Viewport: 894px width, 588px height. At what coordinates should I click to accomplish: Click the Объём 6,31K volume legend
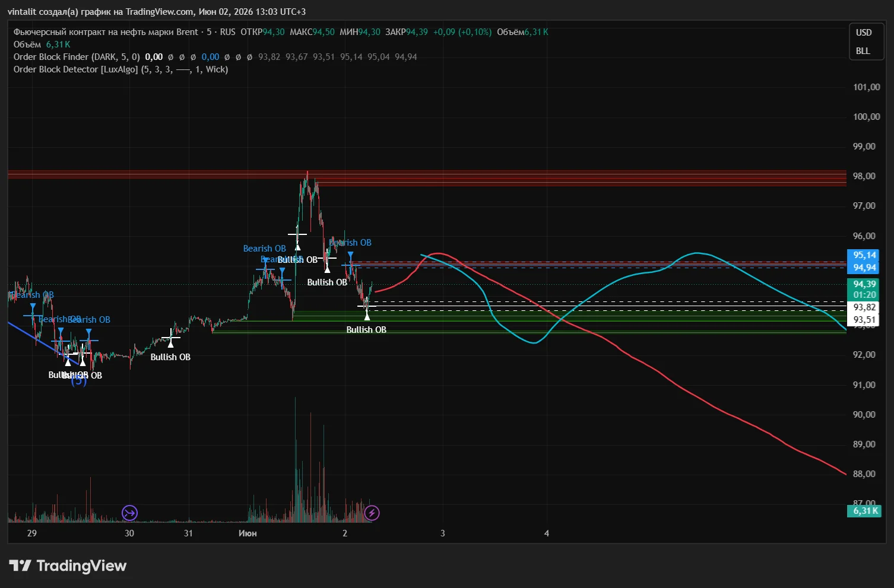(42, 45)
